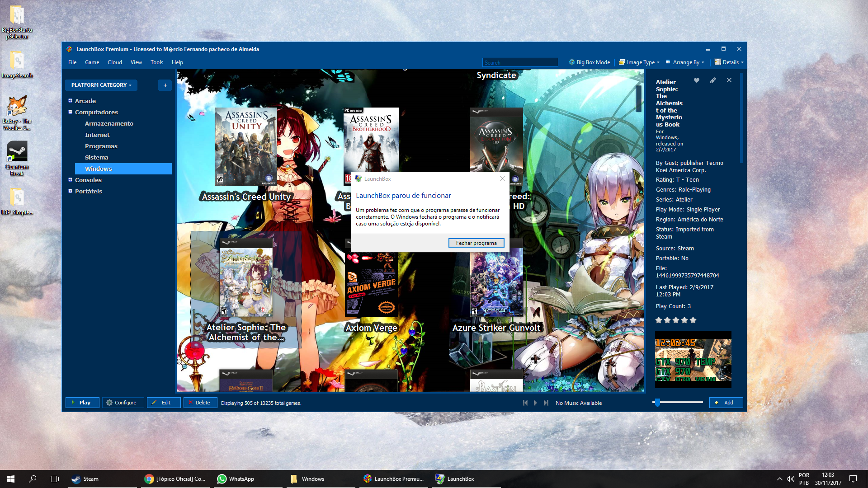Click Task View taskbar icon

(x=54, y=479)
